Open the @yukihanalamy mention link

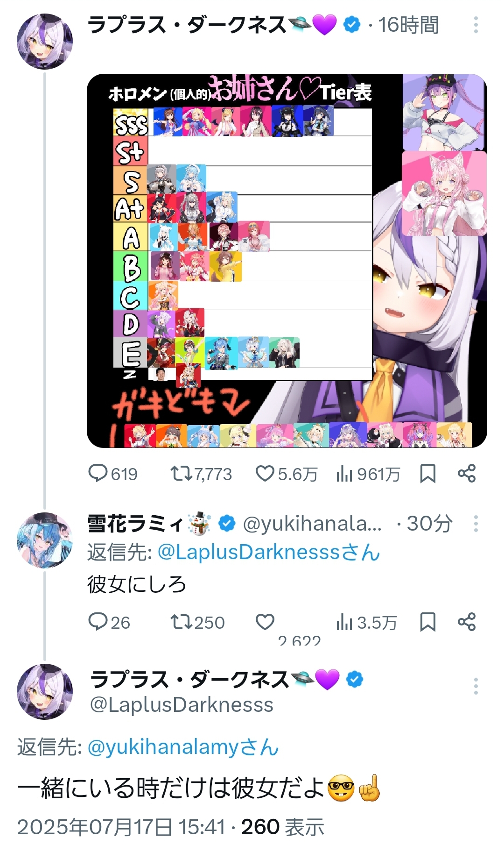(183, 747)
